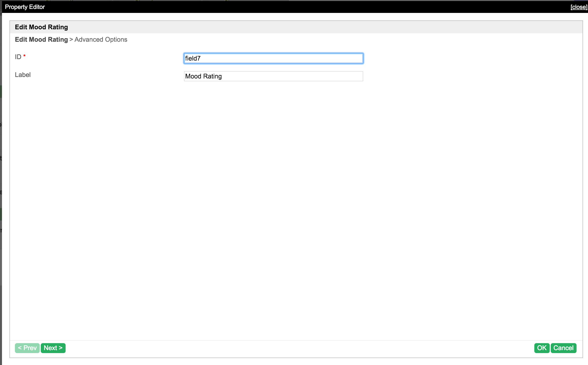Open the Advanced Options breadcrumb step

click(101, 39)
